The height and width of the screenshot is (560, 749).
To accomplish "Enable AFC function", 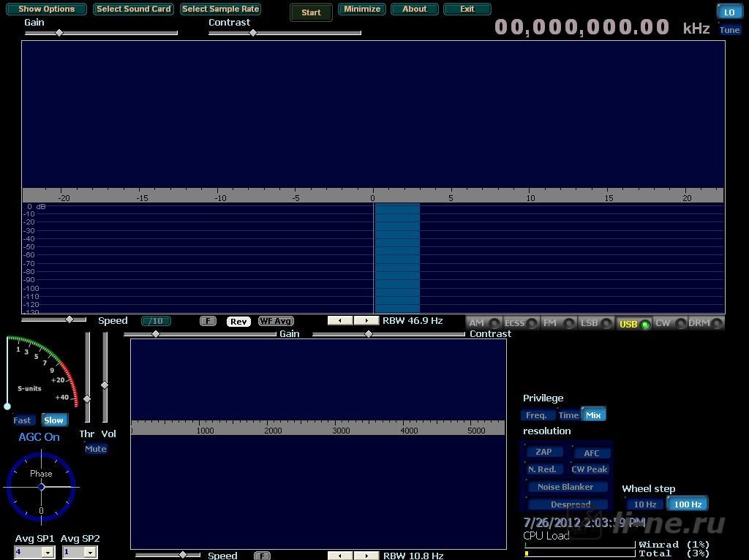I will (x=591, y=453).
